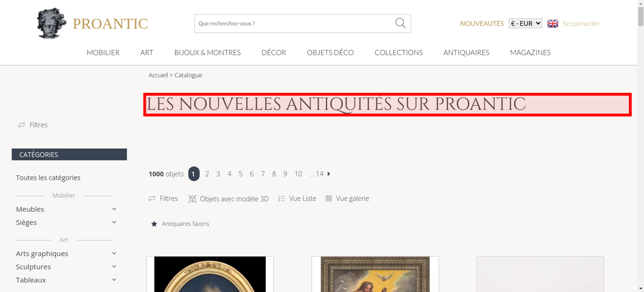This screenshot has height=292, width=644.
Task: Click the search magnifier icon
Action: coord(400,23)
